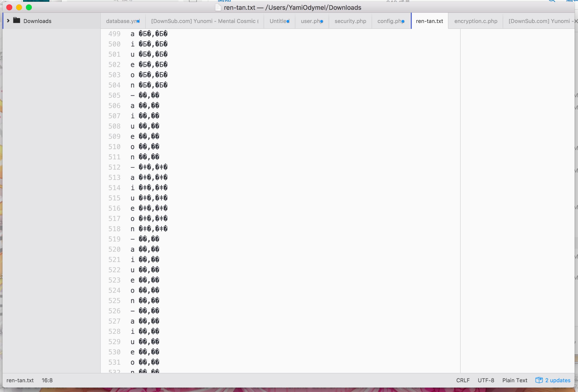Open the DownSub.com Yunomi - Mentai Cosmic tab

click(x=204, y=21)
